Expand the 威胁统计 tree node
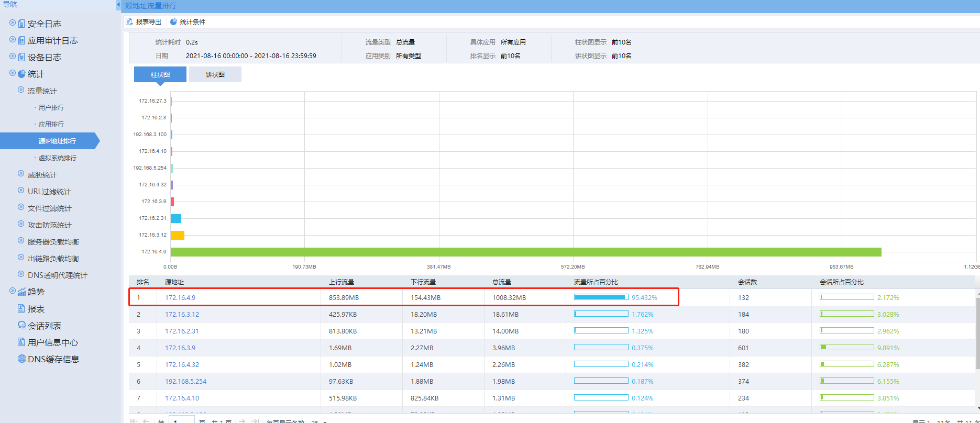 tap(21, 174)
